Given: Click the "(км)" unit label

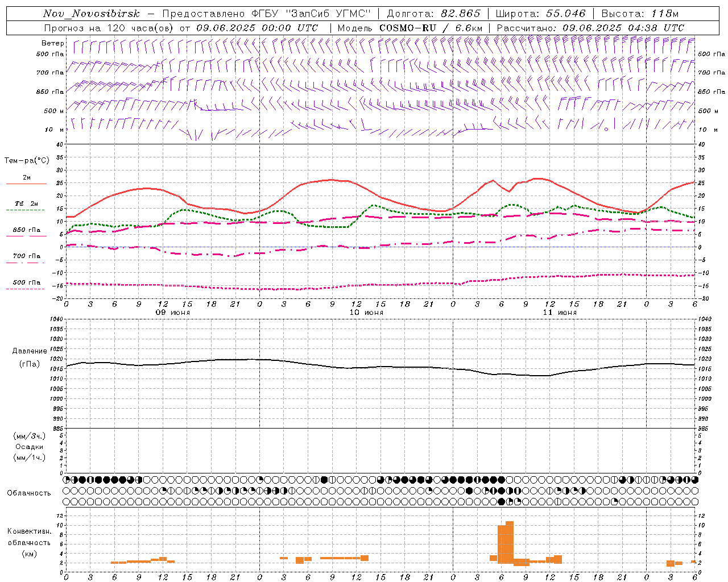Looking at the screenshot, I should coord(29,553).
